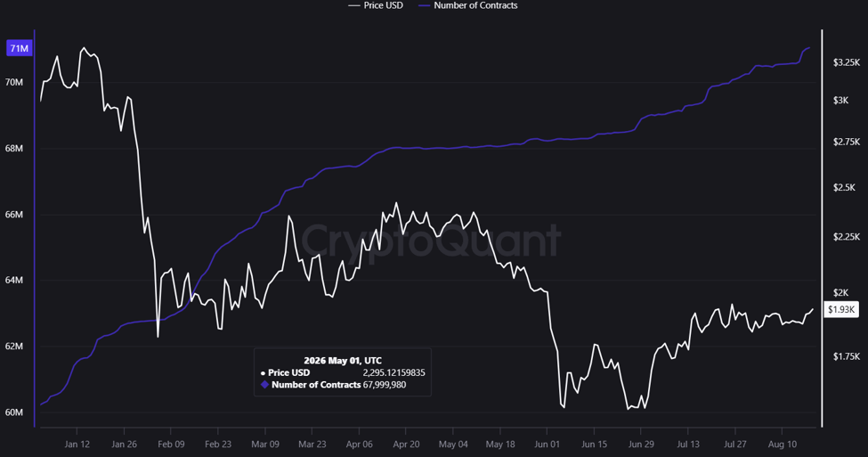Select the Jan 26 date label
The width and height of the screenshot is (868, 457).
pos(124,445)
